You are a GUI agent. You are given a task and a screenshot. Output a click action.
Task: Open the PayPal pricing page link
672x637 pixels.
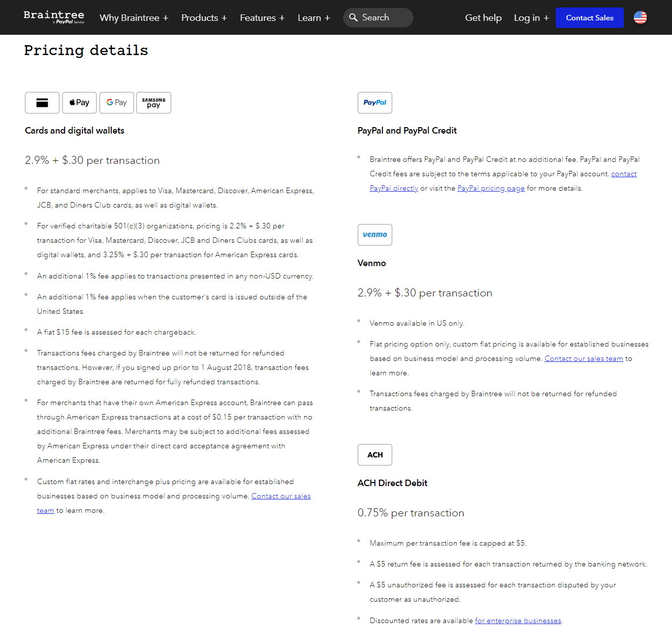coord(491,188)
